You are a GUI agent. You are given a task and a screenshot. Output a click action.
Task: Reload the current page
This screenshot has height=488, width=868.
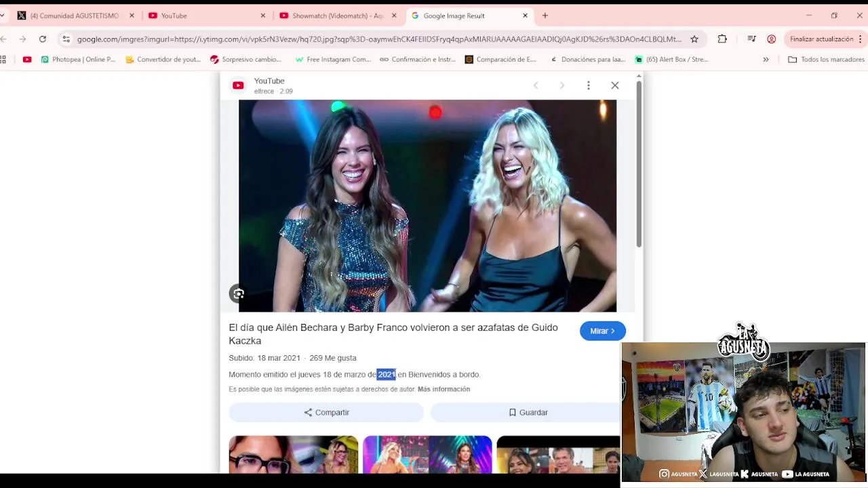43,39
